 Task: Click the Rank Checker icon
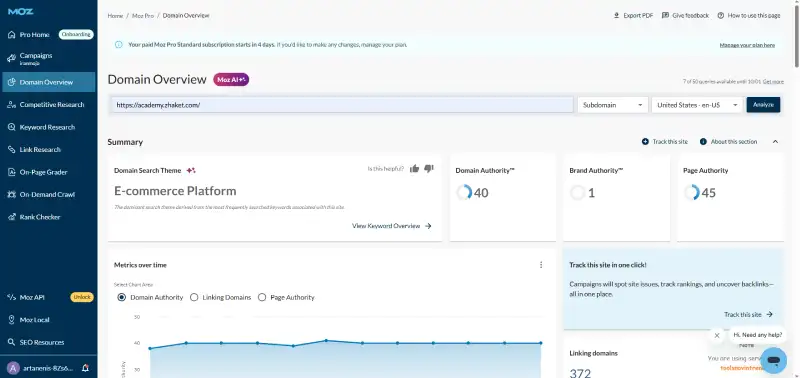coord(11,217)
